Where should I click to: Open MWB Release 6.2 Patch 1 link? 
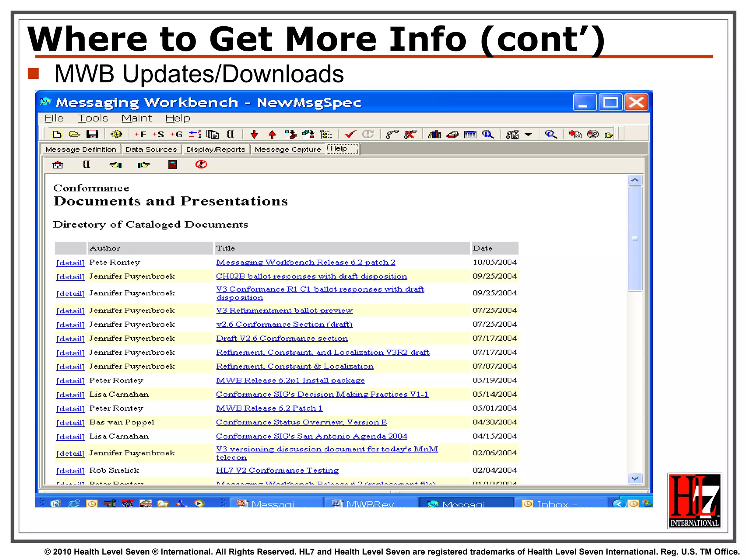pyautogui.click(x=270, y=408)
